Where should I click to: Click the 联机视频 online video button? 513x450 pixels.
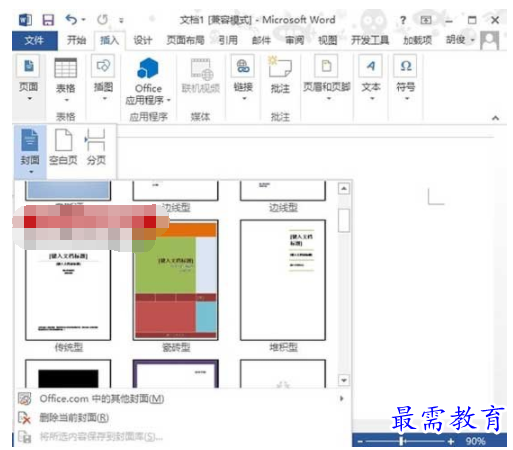point(201,76)
